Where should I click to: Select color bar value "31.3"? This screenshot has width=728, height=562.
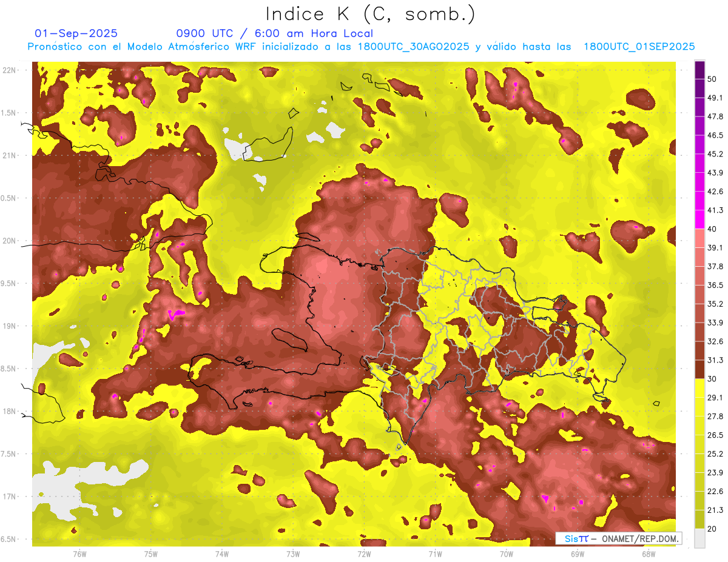click(x=715, y=360)
